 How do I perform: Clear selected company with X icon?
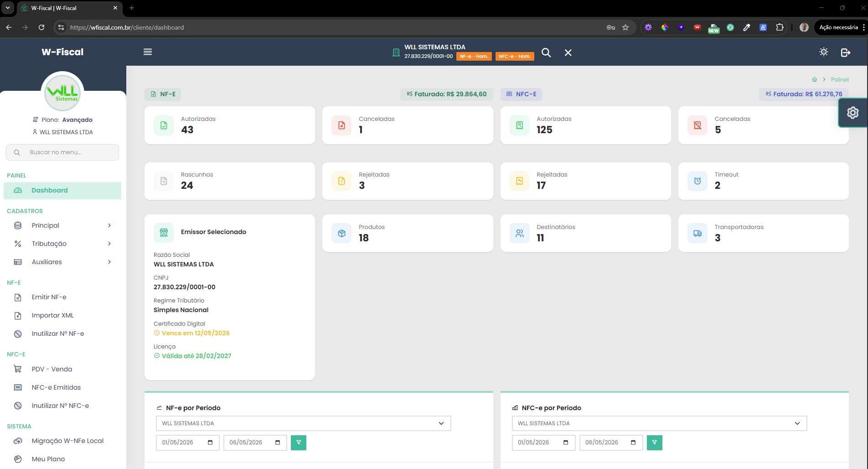pyautogui.click(x=568, y=52)
